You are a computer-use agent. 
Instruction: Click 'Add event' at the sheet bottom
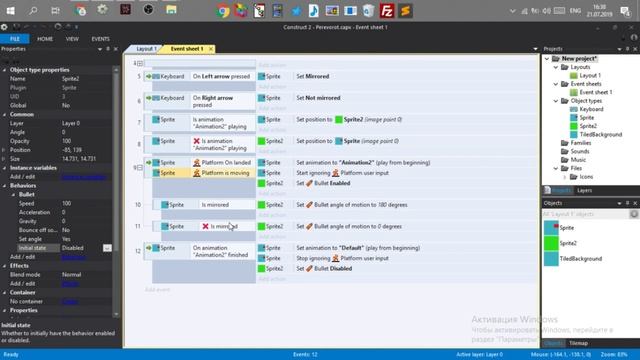[158, 289]
